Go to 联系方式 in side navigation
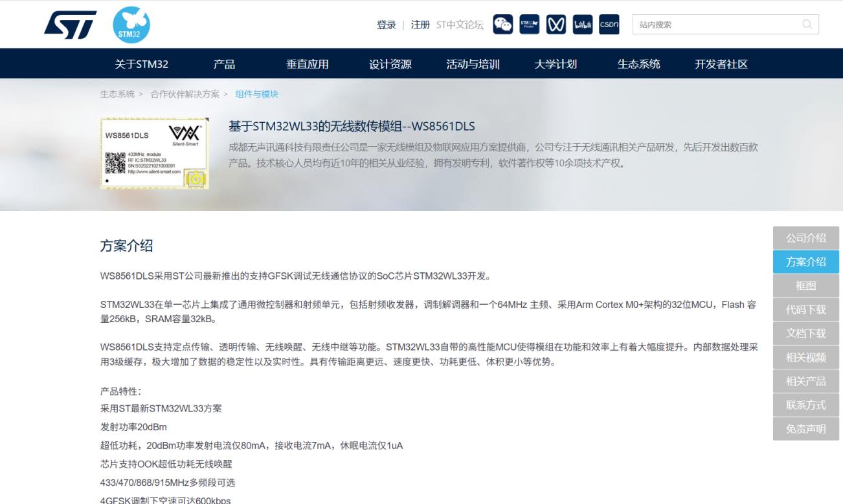Screen dimensions: 843x504 pos(806,405)
